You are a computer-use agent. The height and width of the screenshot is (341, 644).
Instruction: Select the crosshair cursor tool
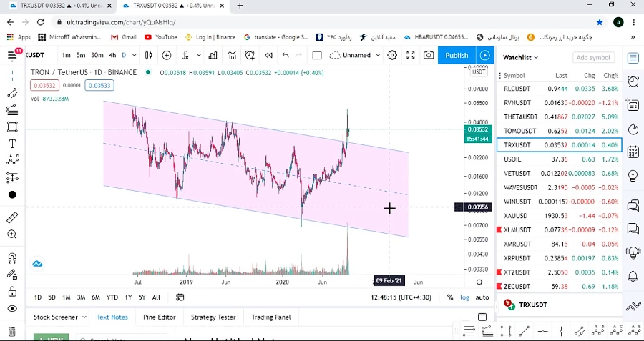12,76
